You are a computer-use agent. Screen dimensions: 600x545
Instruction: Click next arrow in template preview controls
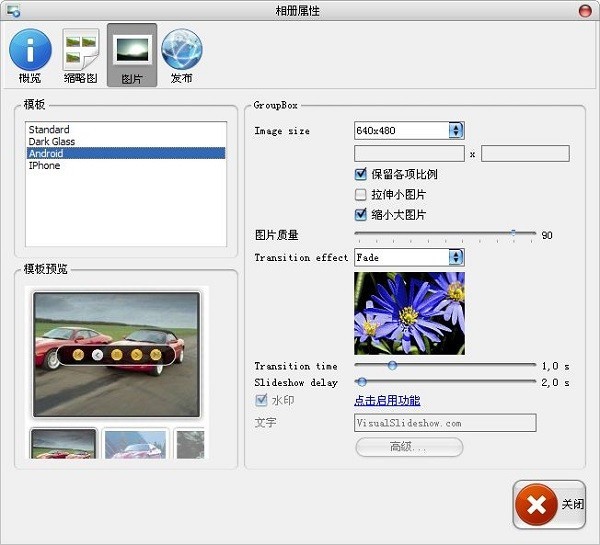[136, 355]
